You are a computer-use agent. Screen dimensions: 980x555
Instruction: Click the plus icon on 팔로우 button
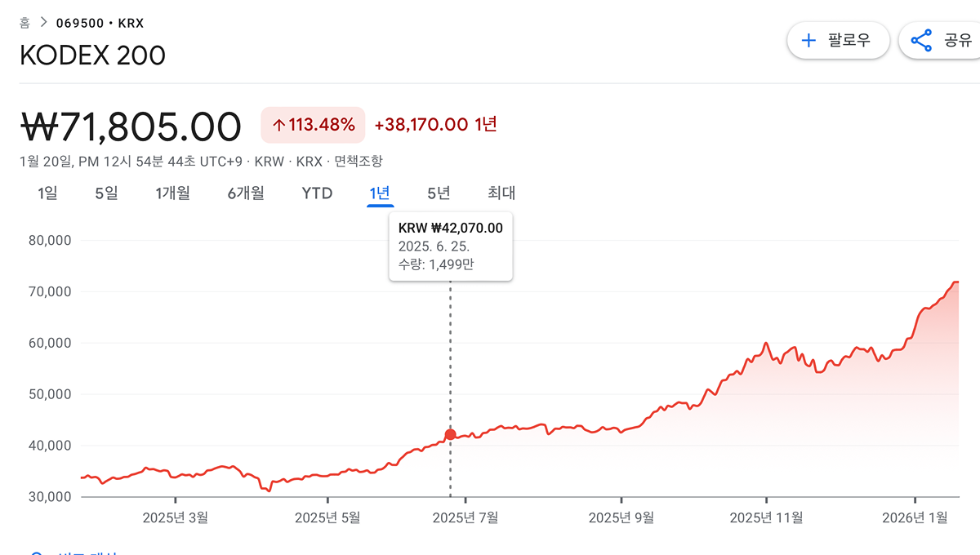808,41
